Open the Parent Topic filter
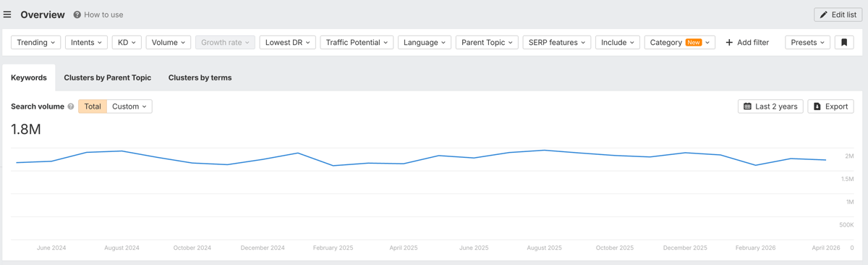 tap(487, 43)
